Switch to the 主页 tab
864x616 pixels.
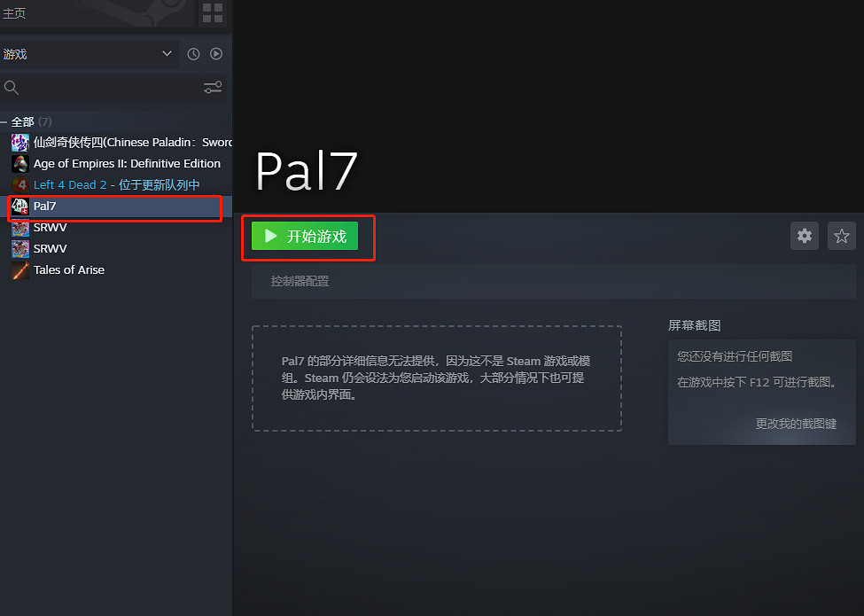[x=13, y=13]
